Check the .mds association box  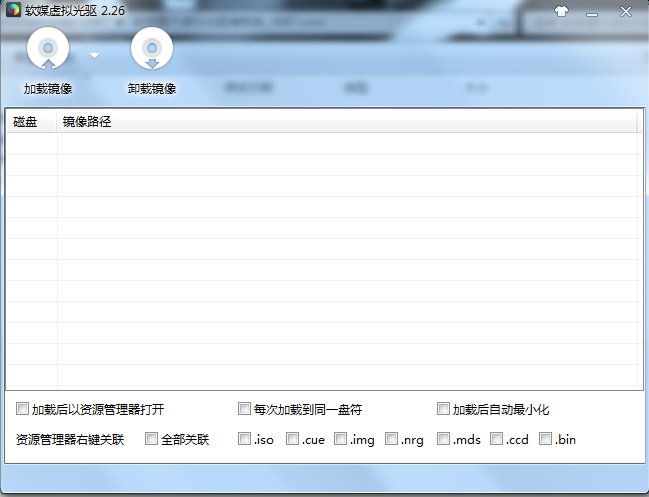(443, 439)
